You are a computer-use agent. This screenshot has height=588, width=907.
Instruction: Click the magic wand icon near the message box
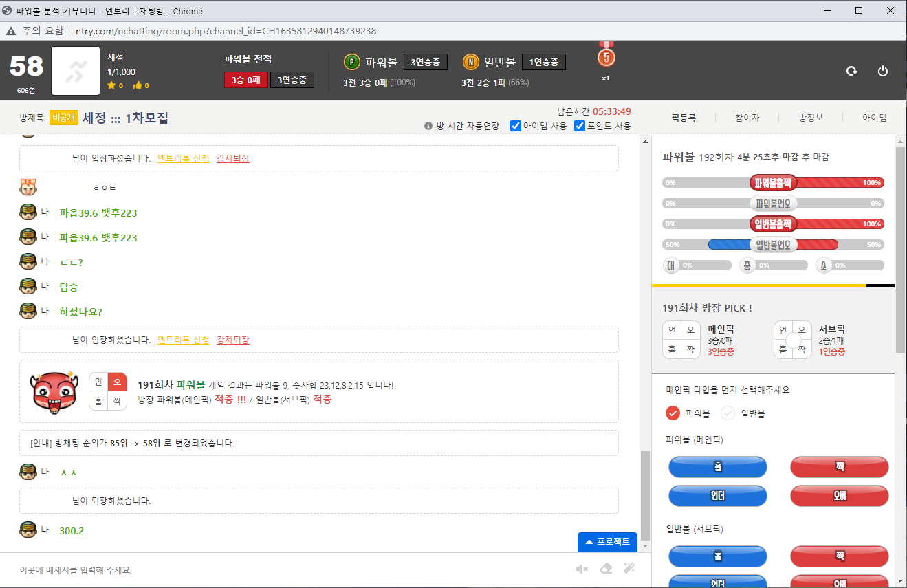point(629,569)
